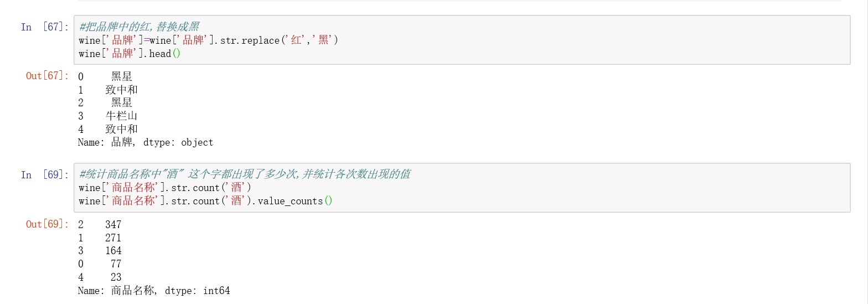Click the 'Name: 品牌, dtype: object' output line
Image resolution: width=868 pixels, height=304 pixels.
146,142
